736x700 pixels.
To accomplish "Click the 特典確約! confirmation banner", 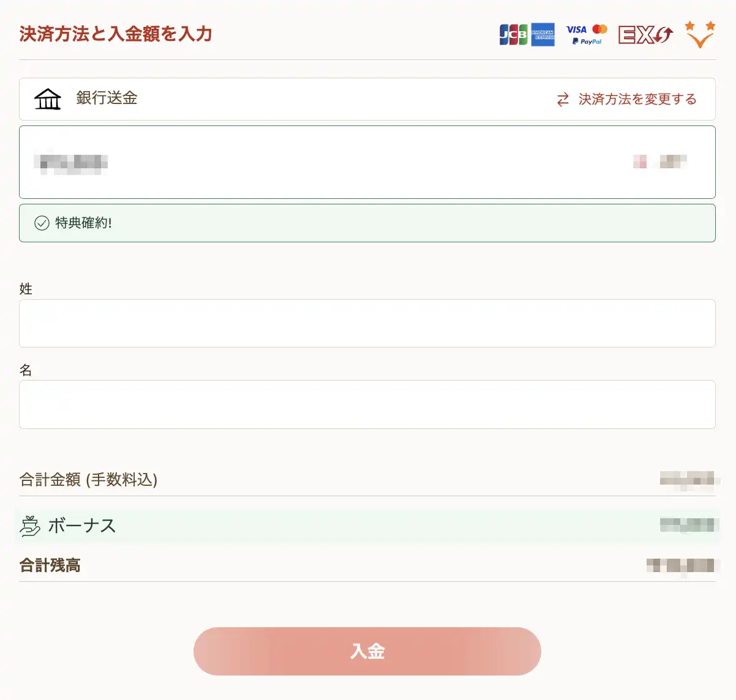I will (x=367, y=223).
